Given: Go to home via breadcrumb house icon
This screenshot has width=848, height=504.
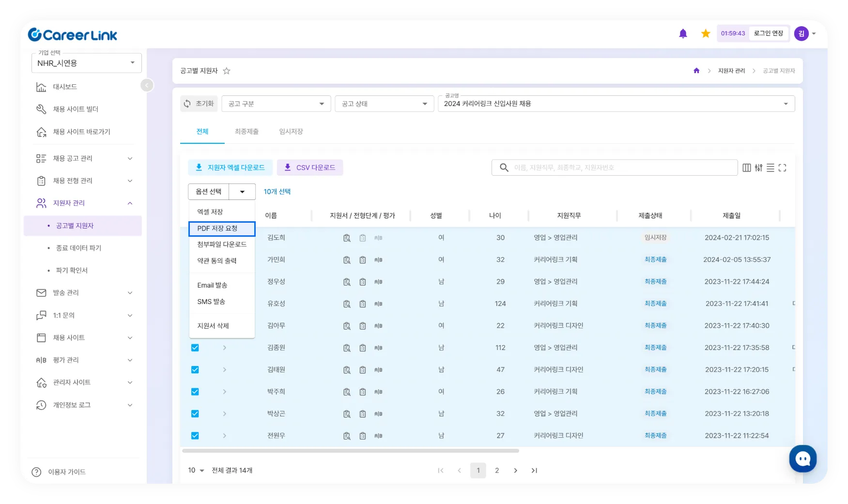Looking at the screenshot, I should pyautogui.click(x=696, y=71).
